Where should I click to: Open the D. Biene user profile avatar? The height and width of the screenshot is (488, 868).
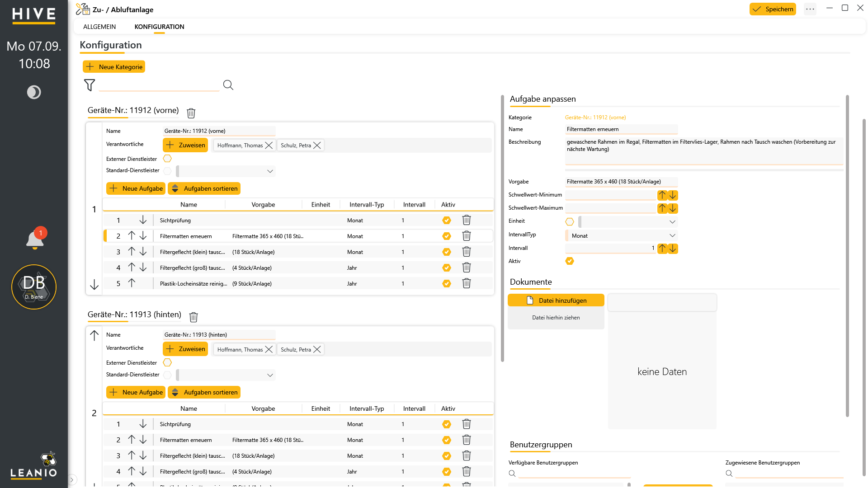click(x=34, y=287)
